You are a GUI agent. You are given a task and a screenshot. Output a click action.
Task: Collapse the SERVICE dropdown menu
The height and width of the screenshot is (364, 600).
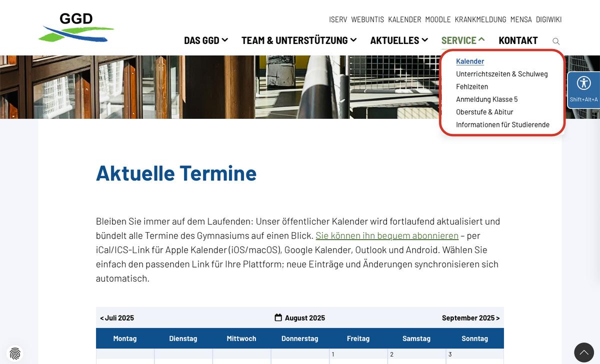pyautogui.click(x=462, y=40)
